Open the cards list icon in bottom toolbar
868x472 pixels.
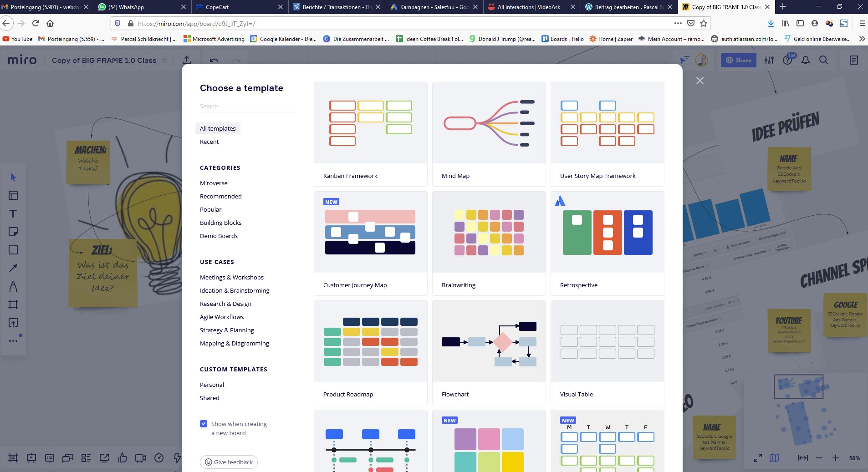[x=86, y=458]
